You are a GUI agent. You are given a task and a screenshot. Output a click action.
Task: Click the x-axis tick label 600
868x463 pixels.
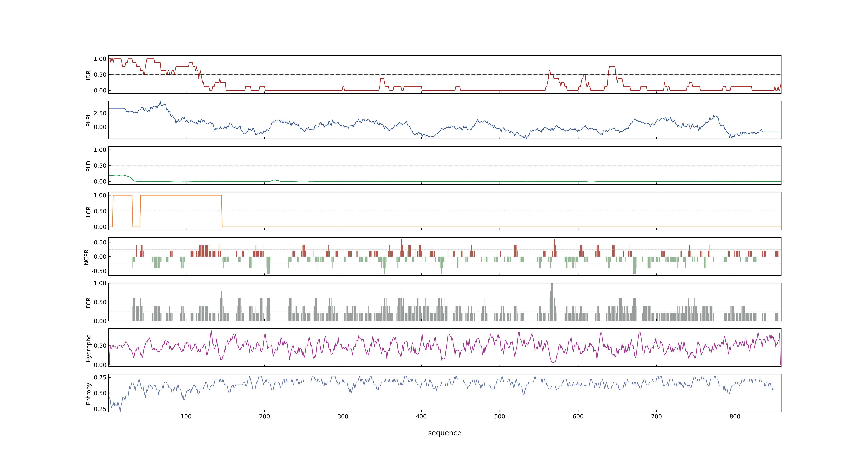[x=578, y=416]
